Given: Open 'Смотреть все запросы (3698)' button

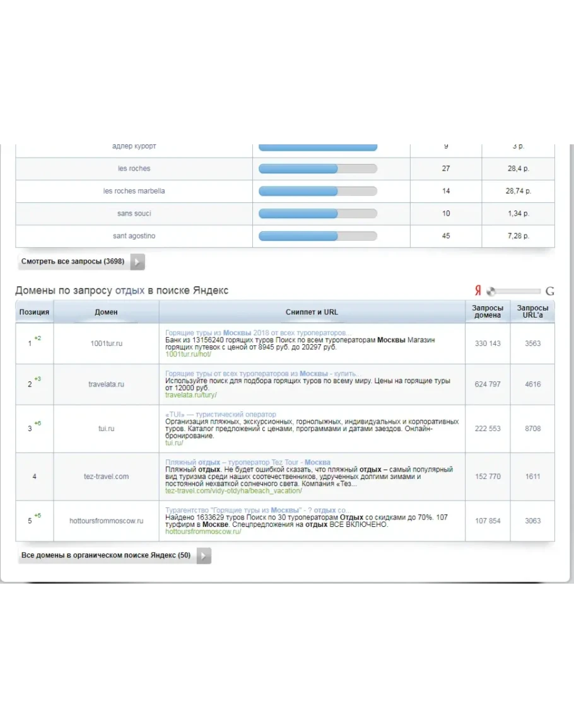Looking at the screenshot, I should click(73, 262).
